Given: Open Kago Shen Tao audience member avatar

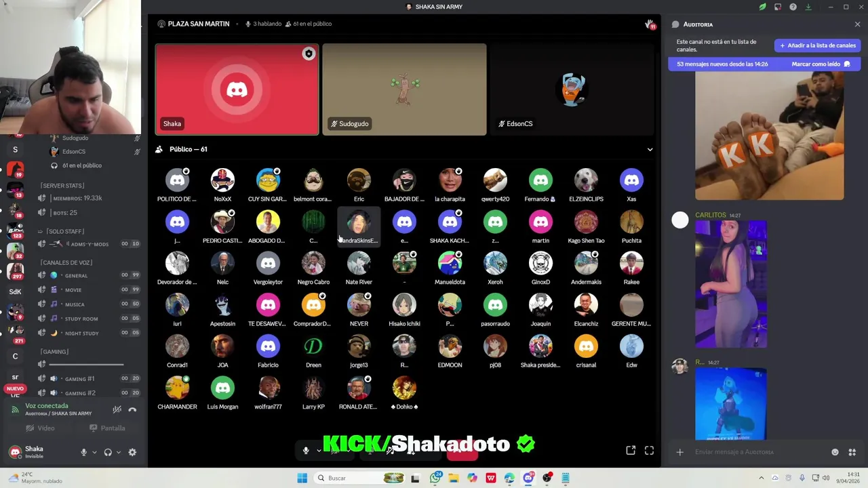Looking at the screenshot, I should 586,222.
